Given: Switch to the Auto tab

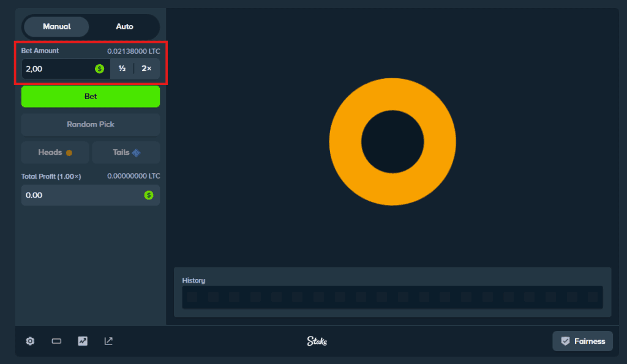Looking at the screenshot, I should coord(124,27).
